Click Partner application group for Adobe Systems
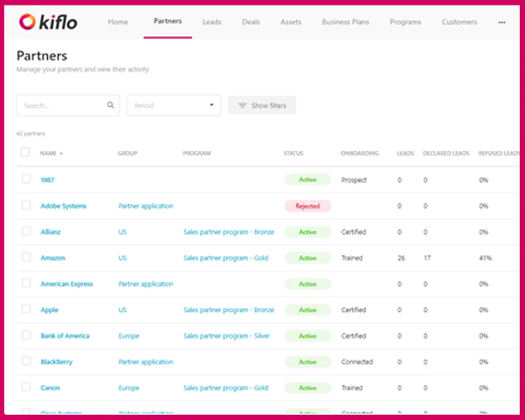Viewport: 525px width, 420px height. point(146,206)
